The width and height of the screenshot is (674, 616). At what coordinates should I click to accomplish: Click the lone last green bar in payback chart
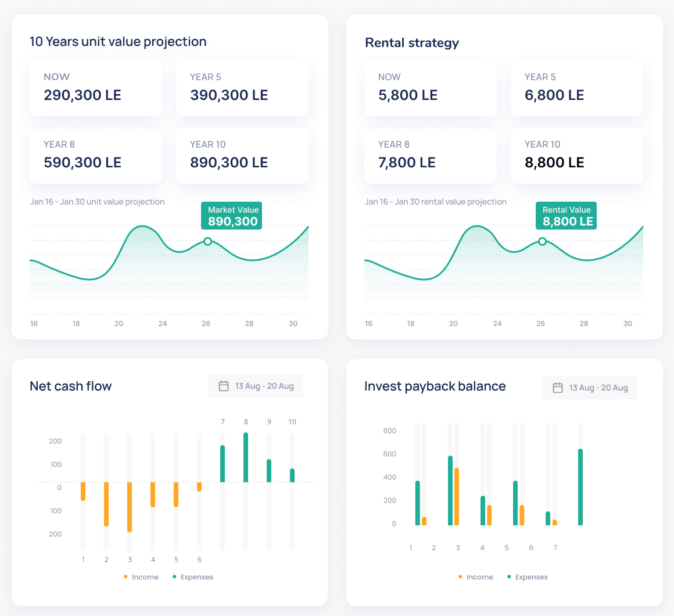point(580,487)
